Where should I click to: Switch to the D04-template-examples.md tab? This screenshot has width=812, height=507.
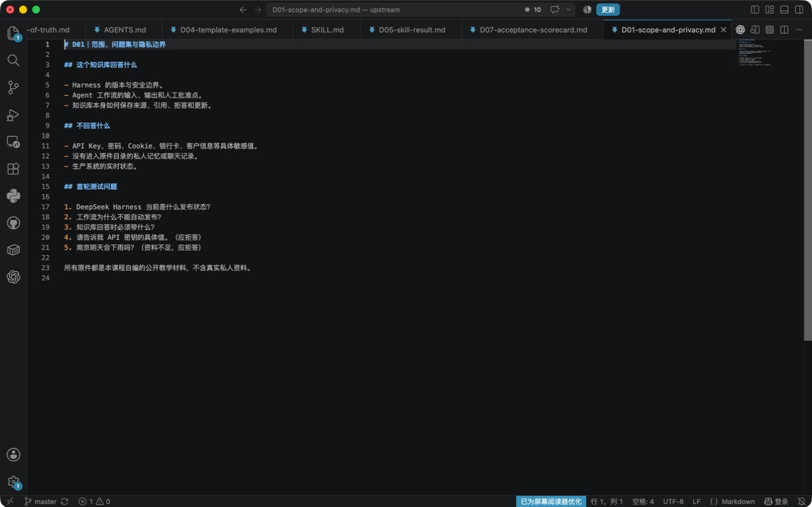tap(228, 30)
